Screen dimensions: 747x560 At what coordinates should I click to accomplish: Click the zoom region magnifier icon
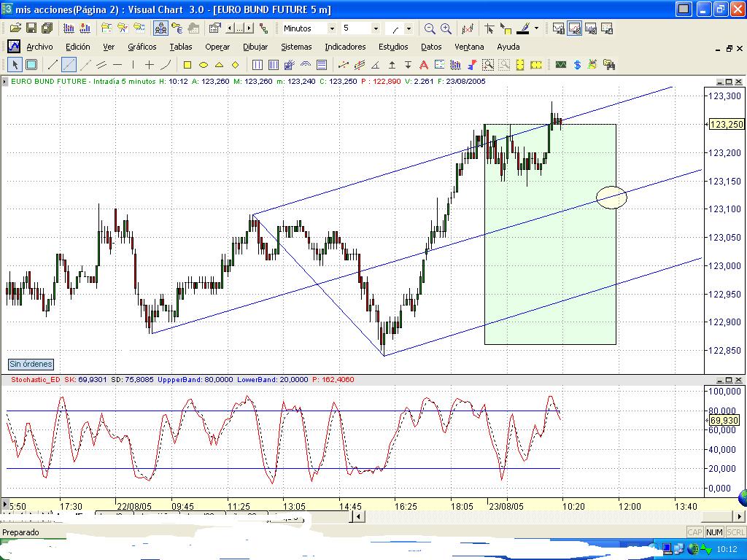click(x=488, y=65)
